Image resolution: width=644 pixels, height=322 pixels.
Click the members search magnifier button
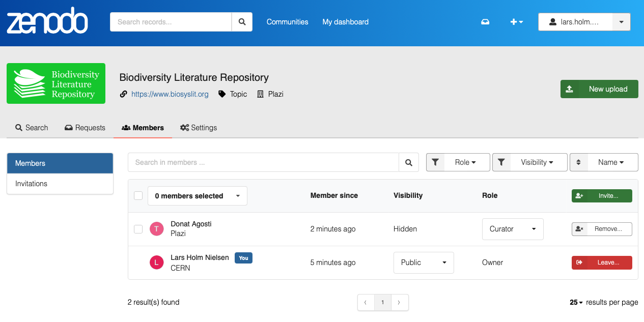[x=408, y=163]
